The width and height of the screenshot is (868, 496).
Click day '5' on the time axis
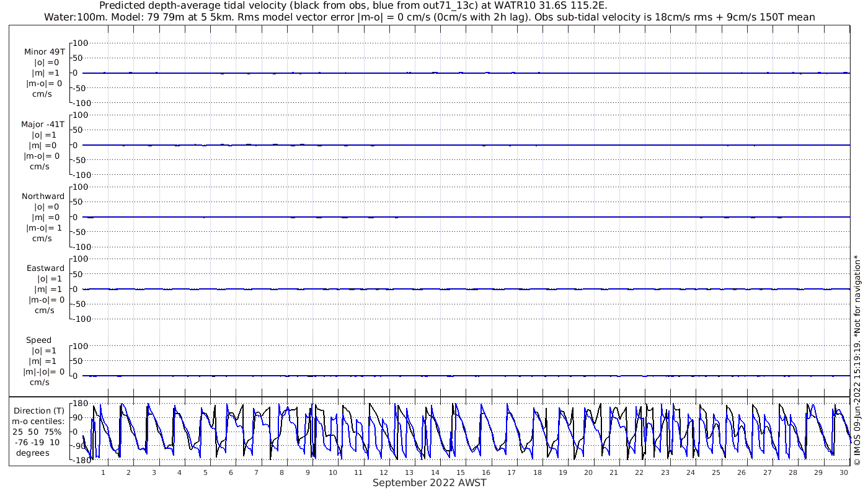(205, 472)
